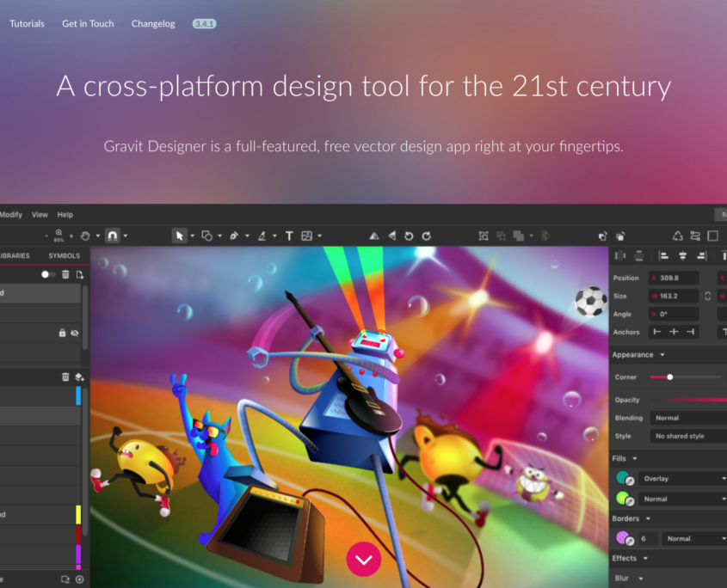Open the Blending mode Normal dropdown
Screen dimensions: 727x588
click(x=688, y=418)
